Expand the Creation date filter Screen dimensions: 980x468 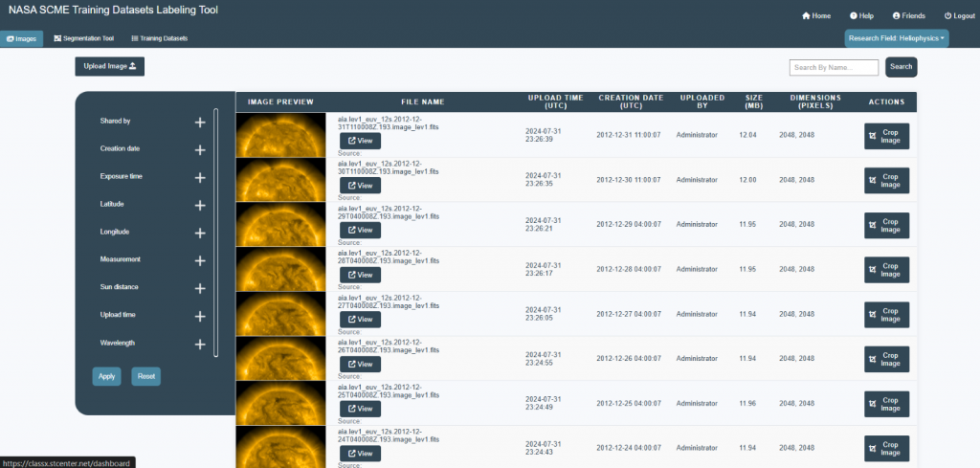(200, 149)
